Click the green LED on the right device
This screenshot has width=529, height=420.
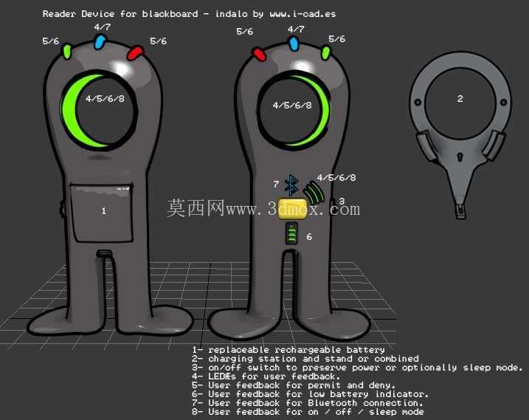pyautogui.click(x=326, y=53)
